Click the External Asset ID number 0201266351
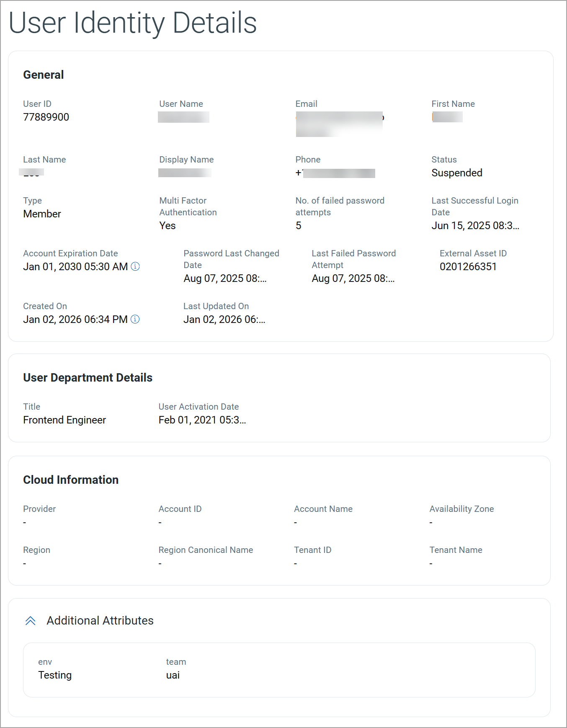 [x=468, y=267]
